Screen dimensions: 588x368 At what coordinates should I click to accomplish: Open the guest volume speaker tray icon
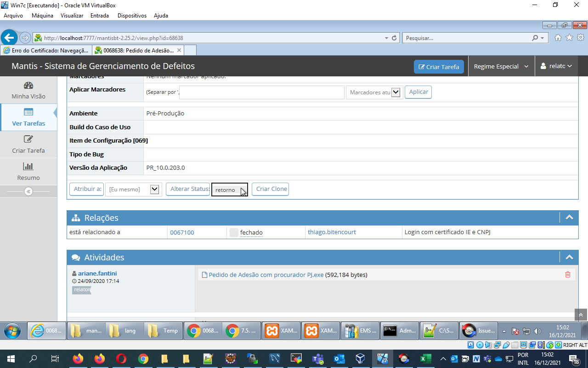pos(537,331)
